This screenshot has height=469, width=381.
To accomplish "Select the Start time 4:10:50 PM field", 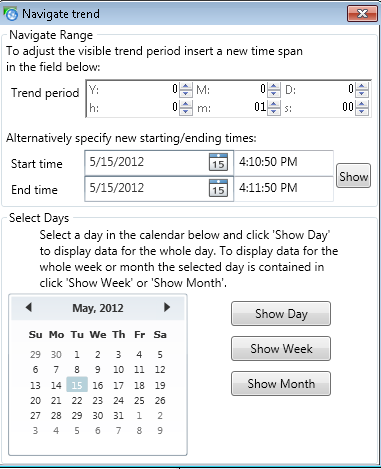I will pos(284,162).
